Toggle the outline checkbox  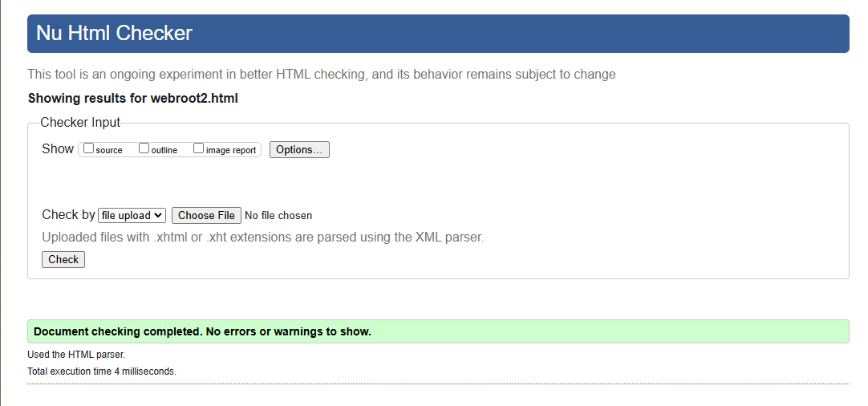(x=144, y=148)
